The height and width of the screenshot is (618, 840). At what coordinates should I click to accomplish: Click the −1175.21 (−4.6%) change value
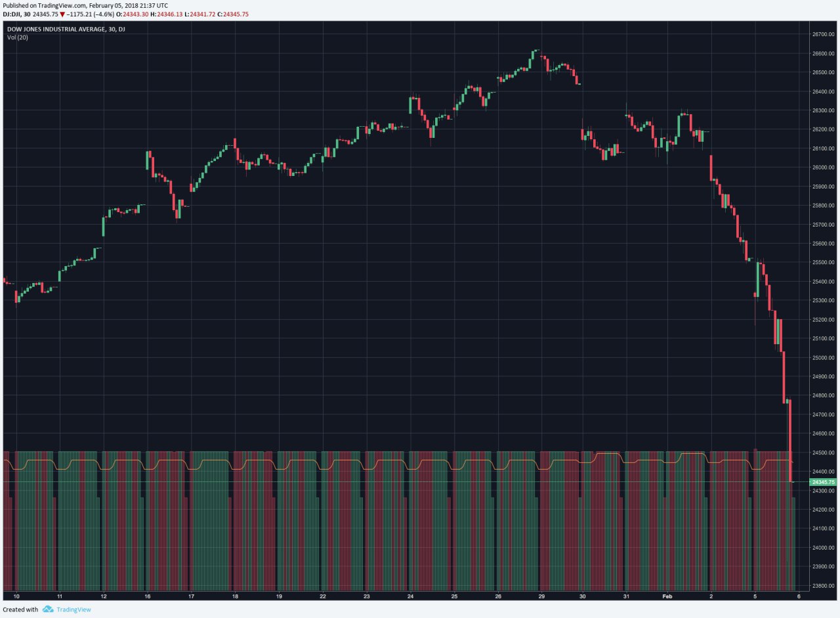click(x=92, y=14)
